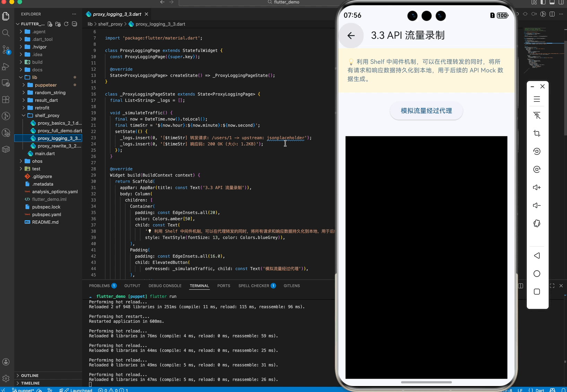Open the Extensions view
The height and width of the screenshot is (392, 567).
[x=6, y=99]
